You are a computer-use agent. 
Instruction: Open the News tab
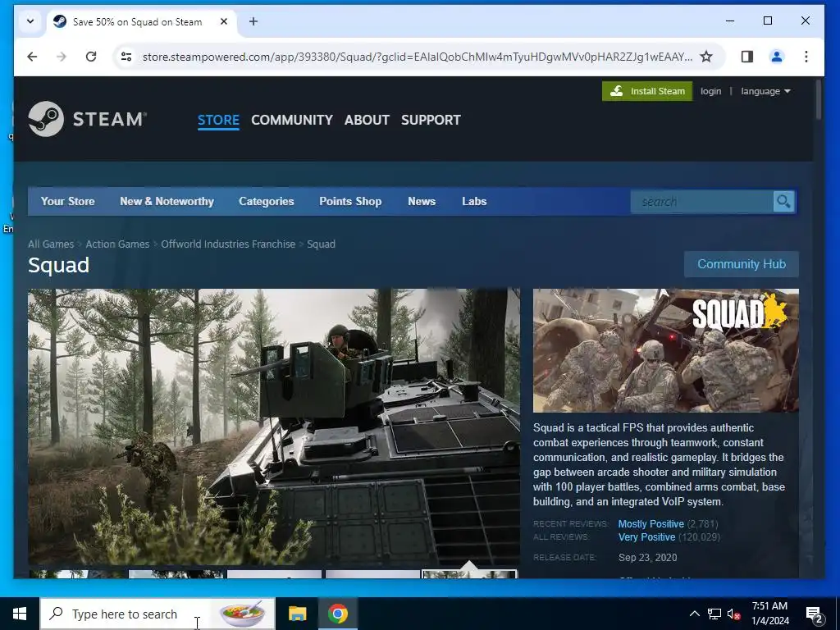[x=422, y=202]
